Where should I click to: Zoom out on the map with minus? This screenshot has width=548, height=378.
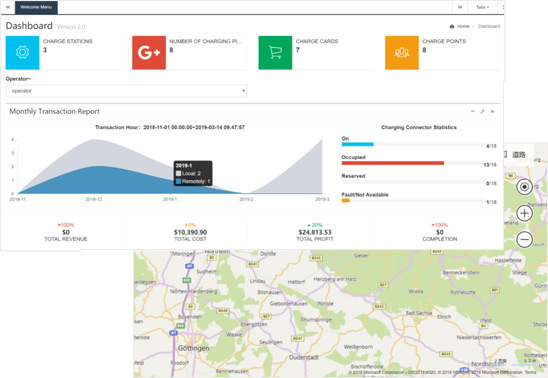tap(524, 240)
